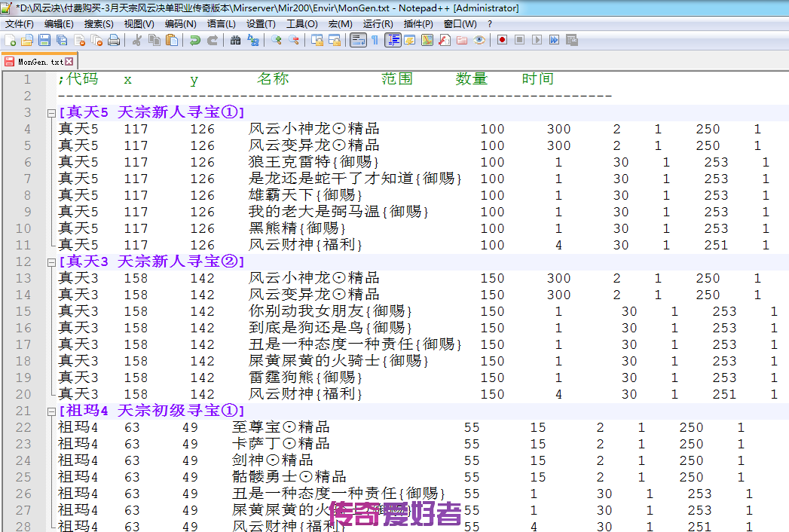Open the 窗口(W) menu

point(460,23)
